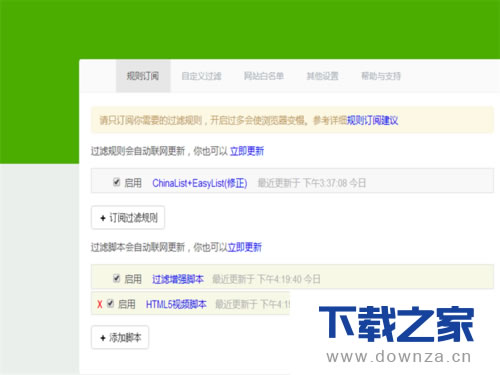Switch to the 自定义过滤 tab

coord(201,76)
